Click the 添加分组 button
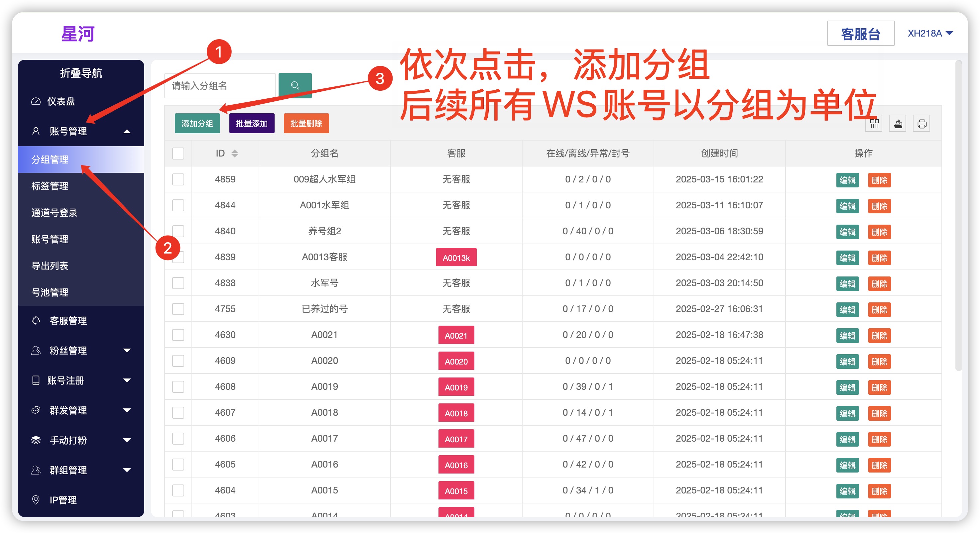The height and width of the screenshot is (533, 980). 197,124
